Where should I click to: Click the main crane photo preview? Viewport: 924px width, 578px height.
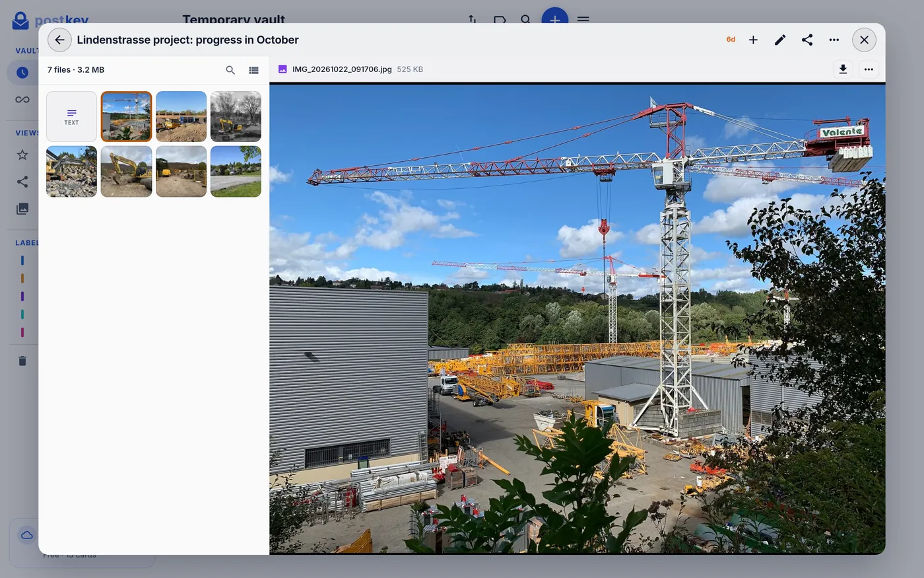(577, 318)
